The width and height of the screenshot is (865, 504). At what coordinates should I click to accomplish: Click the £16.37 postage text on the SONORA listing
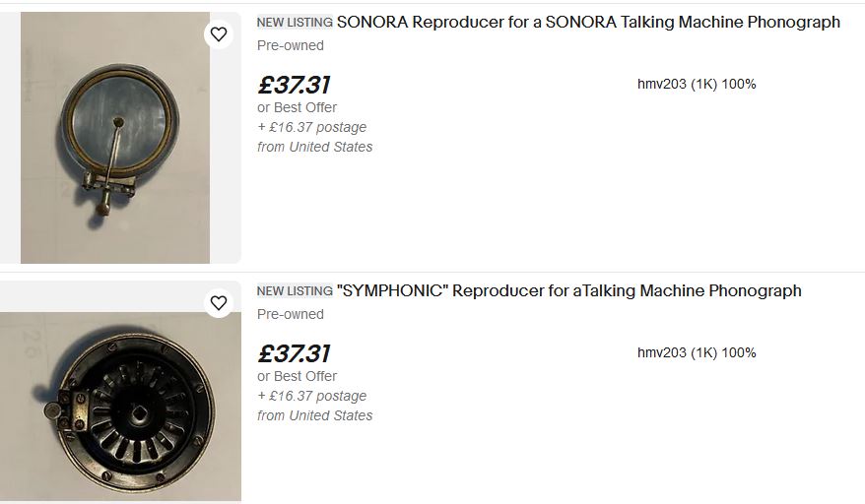(x=312, y=127)
